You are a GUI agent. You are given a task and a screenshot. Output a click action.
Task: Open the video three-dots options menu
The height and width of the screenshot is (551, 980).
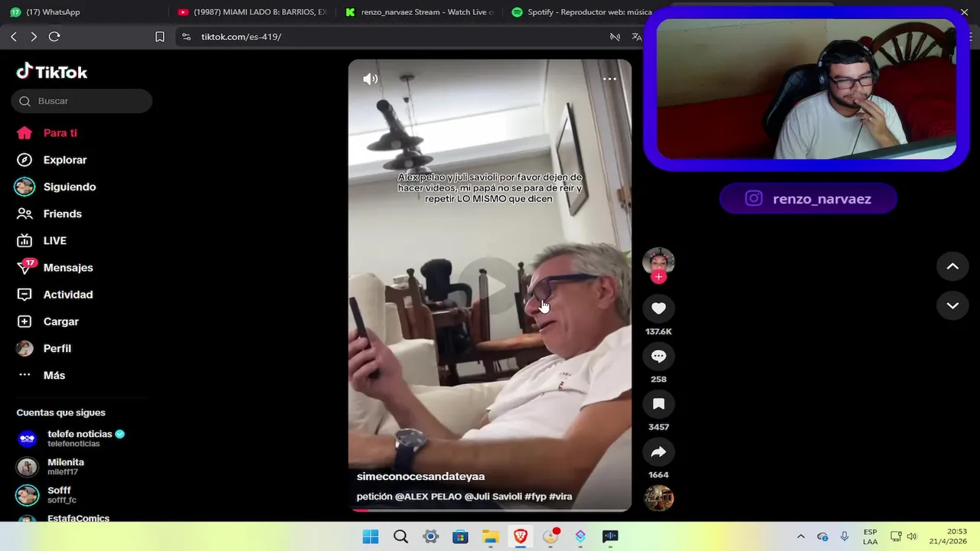tap(609, 79)
